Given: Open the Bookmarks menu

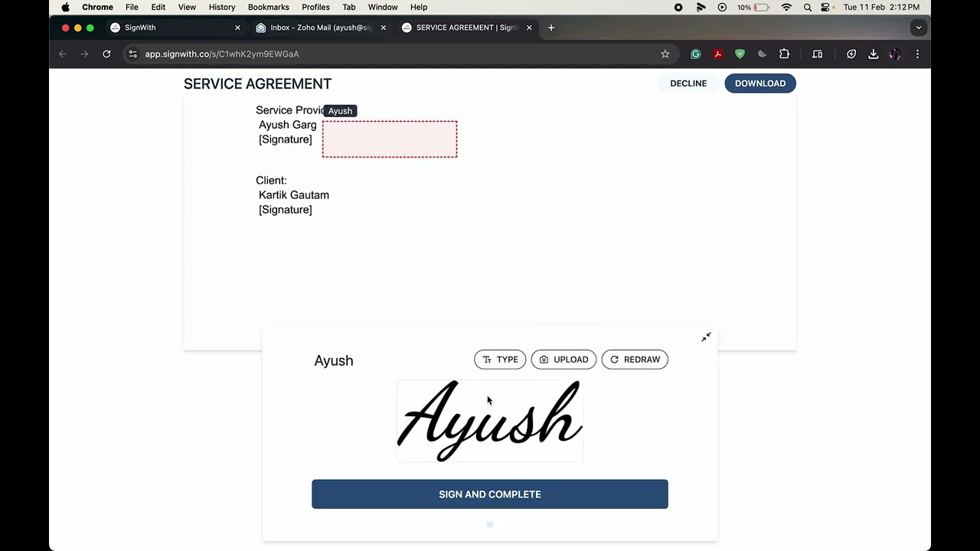Looking at the screenshot, I should click(268, 7).
